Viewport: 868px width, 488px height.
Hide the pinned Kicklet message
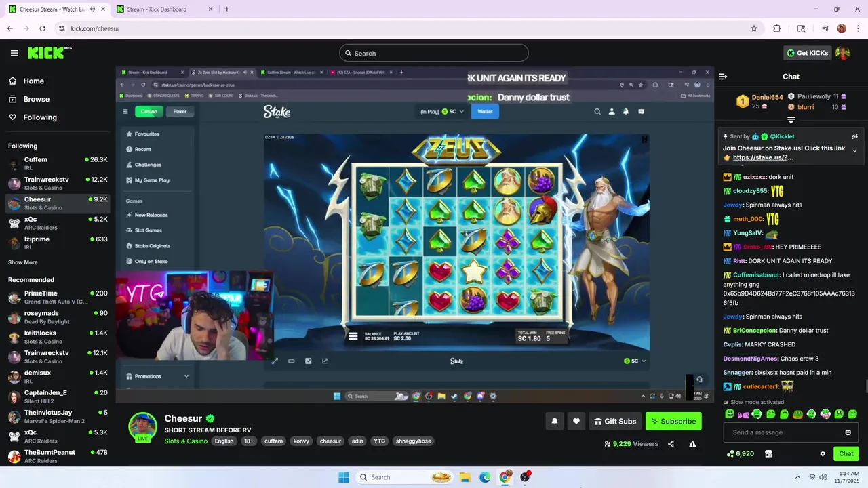(854, 136)
